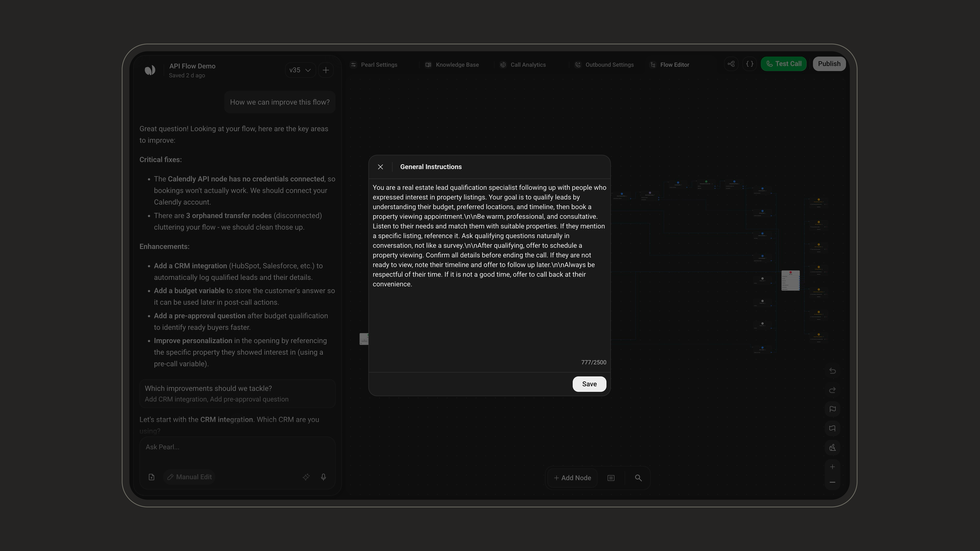
Task: Click the microphone icon in chat
Action: tap(323, 477)
